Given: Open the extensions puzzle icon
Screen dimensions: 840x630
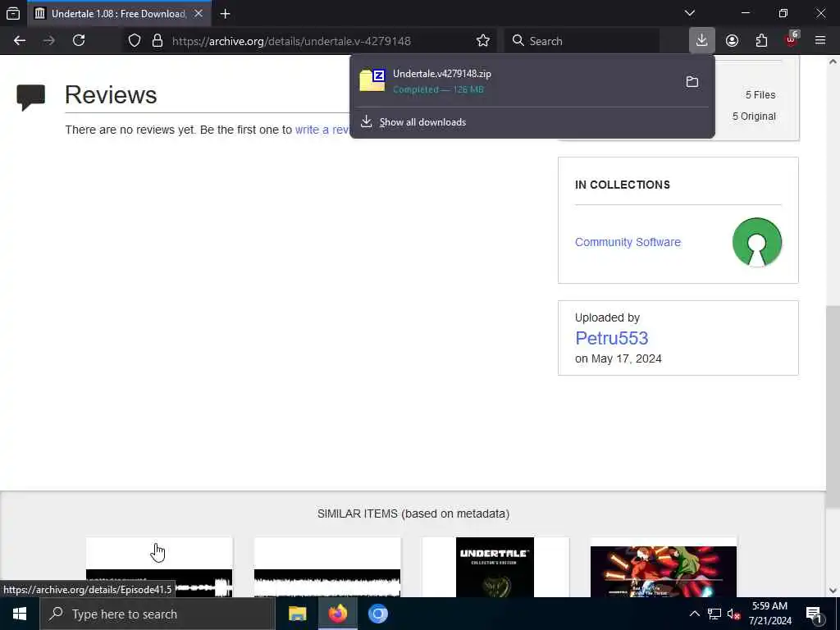Looking at the screenshot, I should 761,41.
